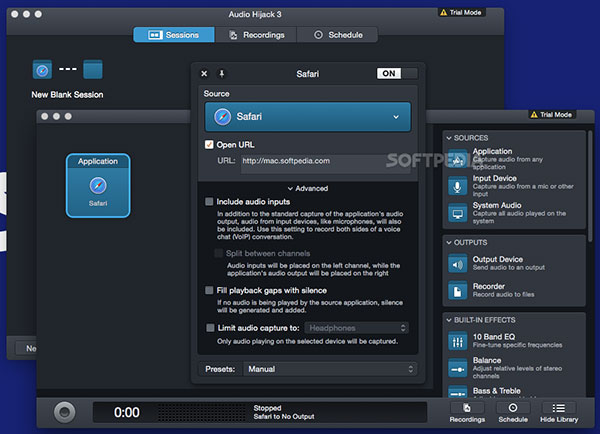Select the Recorder file icon
Viewport: 600px width, 434px height.
point(458,291)
